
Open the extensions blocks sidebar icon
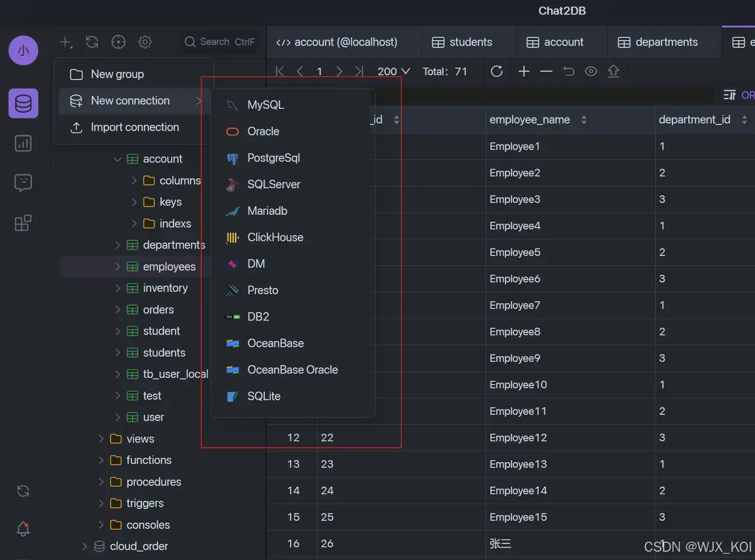tap(24, 223)
